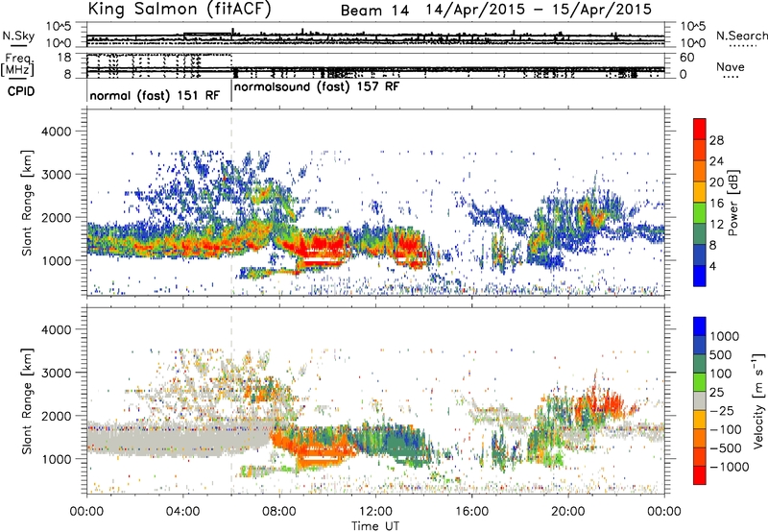Pick the Velocity colorbar segment between -100 and -500
Screen dimensions: 768x532
(700, 438)
